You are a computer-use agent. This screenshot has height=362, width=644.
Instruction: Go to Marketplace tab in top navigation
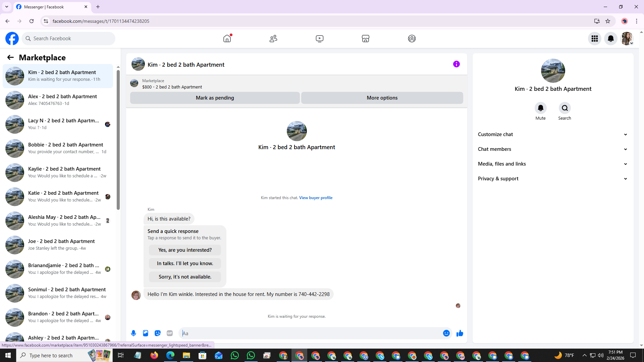point(366,39)
